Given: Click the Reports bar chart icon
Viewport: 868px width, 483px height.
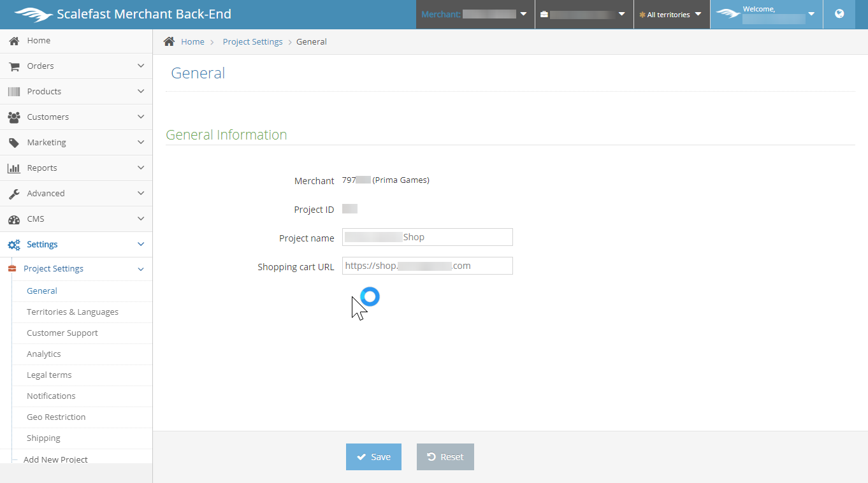Looking at the screenshot, I should coord(13,168).
